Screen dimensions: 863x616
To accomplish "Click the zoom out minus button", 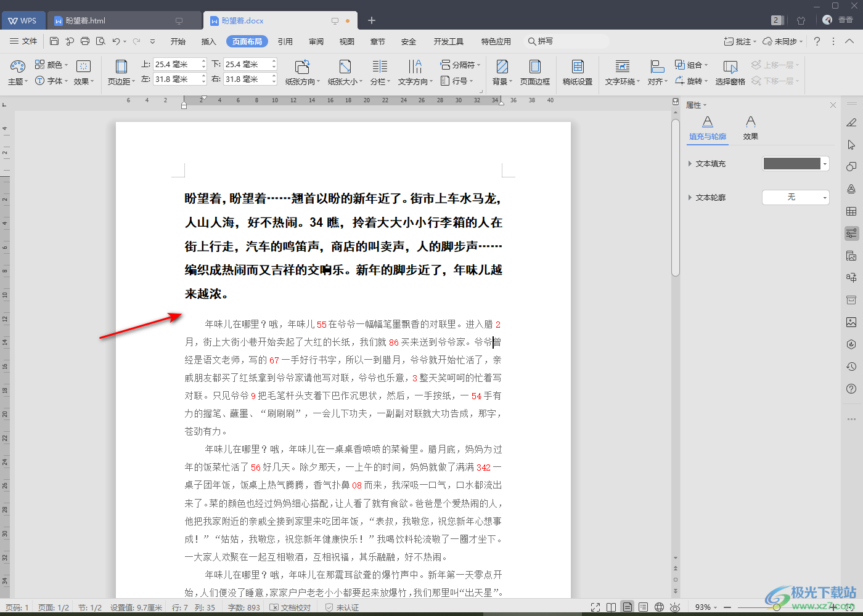I will coord(727,607).
